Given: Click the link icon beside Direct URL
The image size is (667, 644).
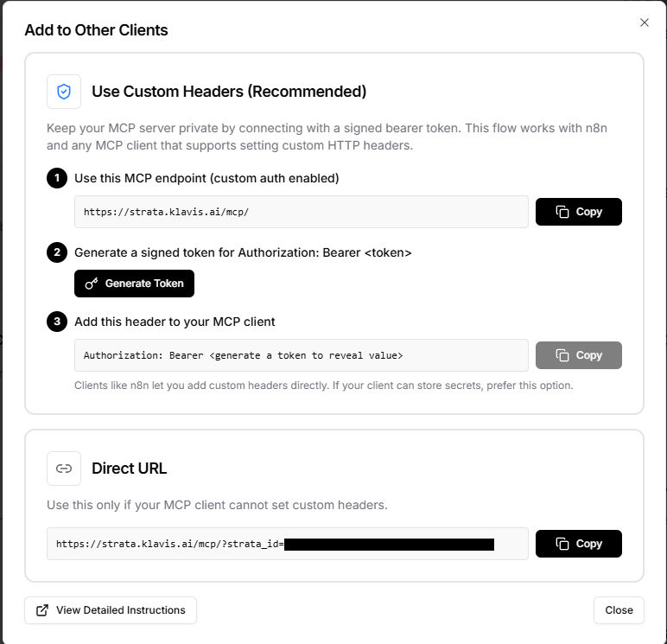Looking at the screenshot, I should point(64,469).
